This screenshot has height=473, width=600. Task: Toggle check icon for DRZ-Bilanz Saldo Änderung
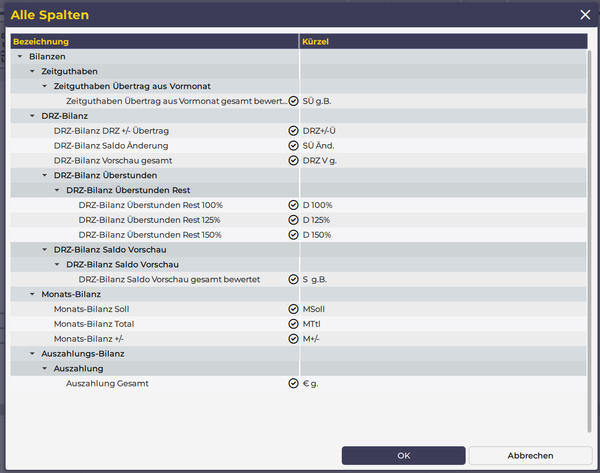point(294,146)
